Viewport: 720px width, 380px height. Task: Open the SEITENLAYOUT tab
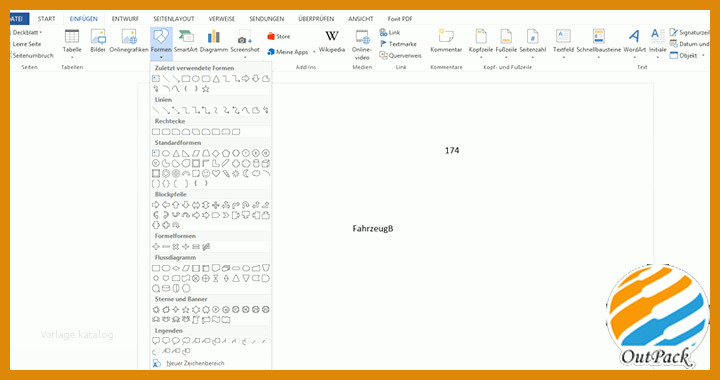click(x=174, y=19)
